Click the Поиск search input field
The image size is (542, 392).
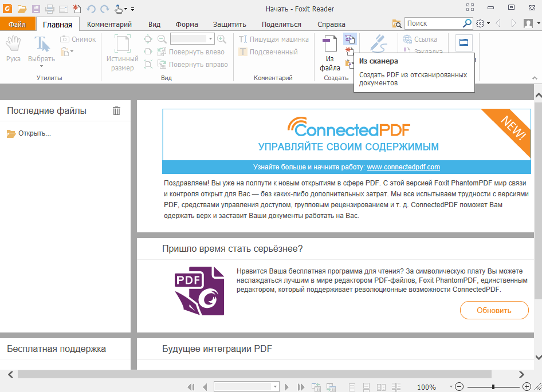(x=433, y=23)
